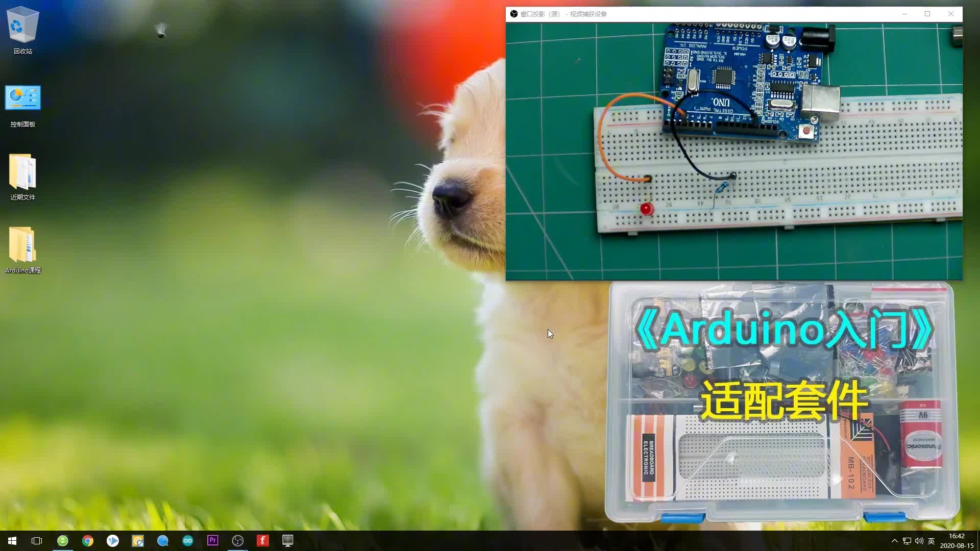This screenshot has width=980, height=551.
Task: Launch the Arduino IDE from the taskbar
Action: click(x=188, y=541)
